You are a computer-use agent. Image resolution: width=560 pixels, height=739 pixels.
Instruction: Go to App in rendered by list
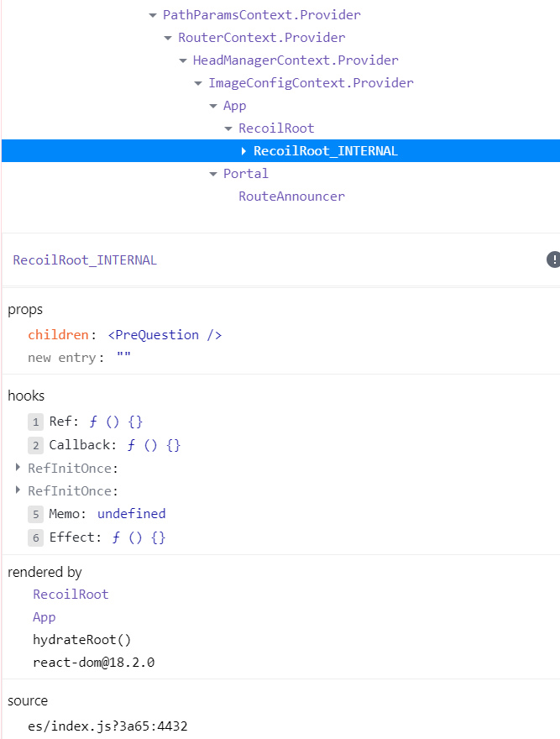tap(44, 617)
